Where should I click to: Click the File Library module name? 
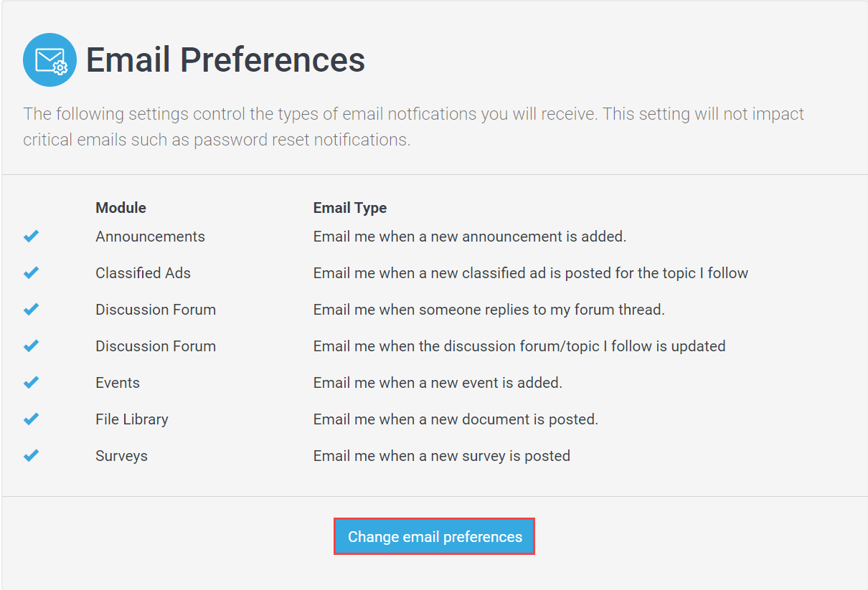(132, 419)
